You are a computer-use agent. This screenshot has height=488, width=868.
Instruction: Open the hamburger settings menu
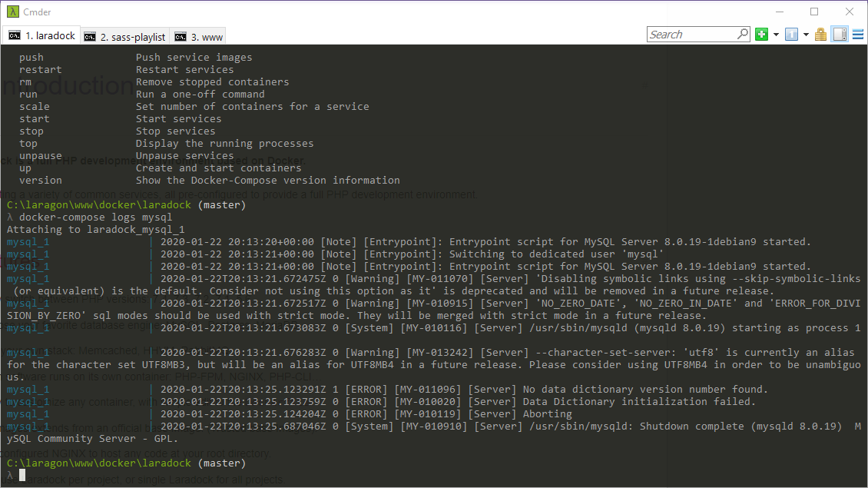(858, 35)
